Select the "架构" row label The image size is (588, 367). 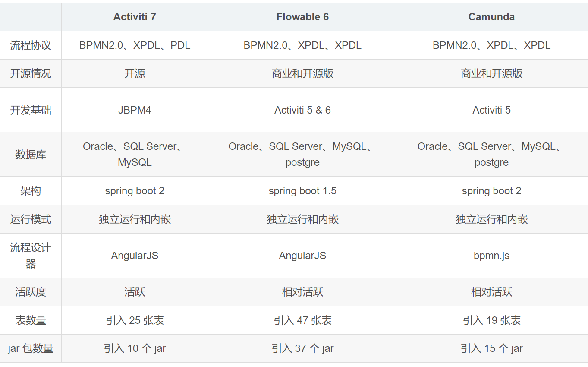tap(31, 191)
